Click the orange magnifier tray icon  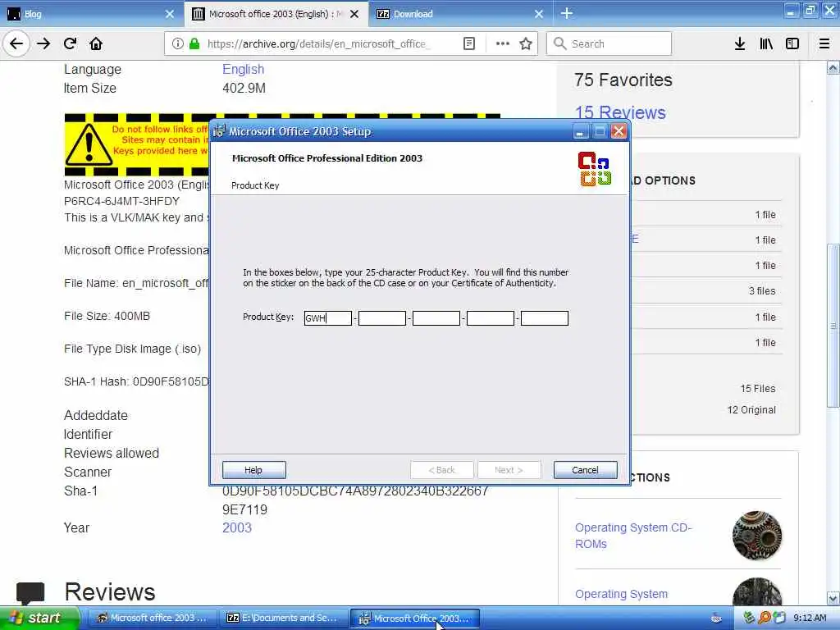(765, 618)
